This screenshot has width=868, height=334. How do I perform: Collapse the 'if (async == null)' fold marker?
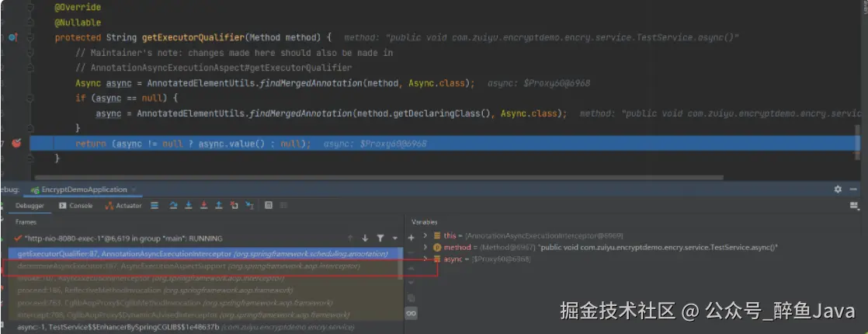[x=30, y=98]
